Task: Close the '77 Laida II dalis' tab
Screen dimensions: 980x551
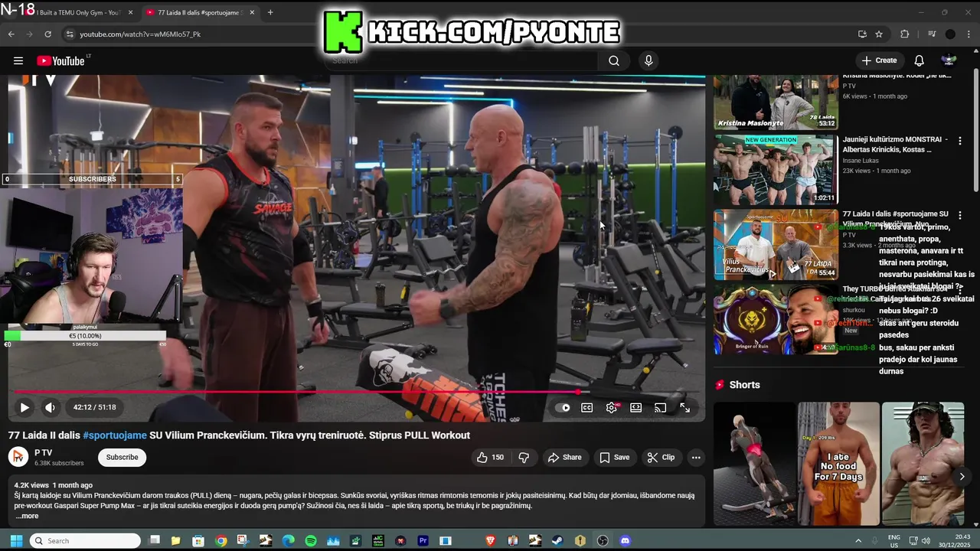Action: point(252,12)
